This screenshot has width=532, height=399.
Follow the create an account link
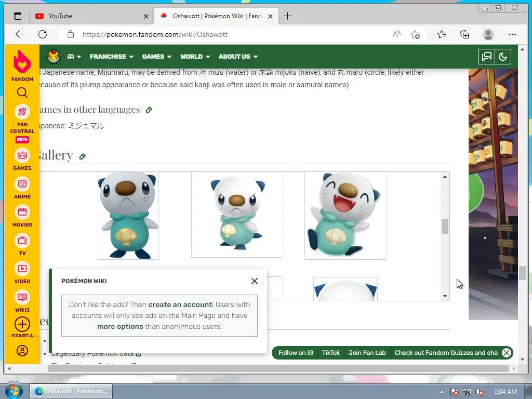(x=180, y=304)
